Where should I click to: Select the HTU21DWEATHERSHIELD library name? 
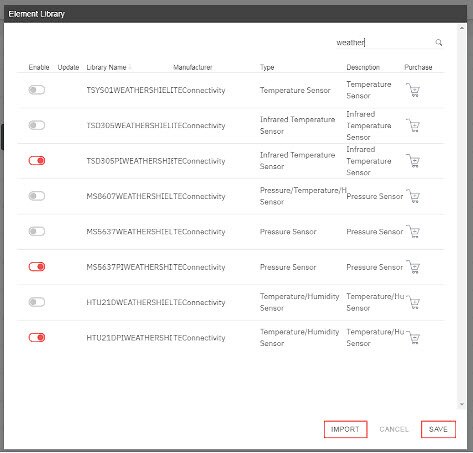pos(129,302)
